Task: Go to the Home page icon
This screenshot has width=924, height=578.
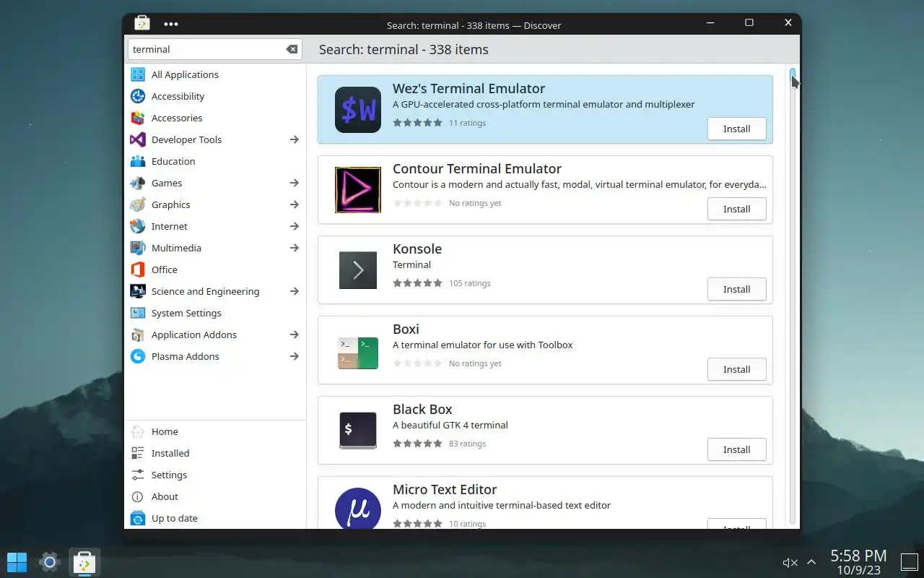Action: click(x=138, y=431)
